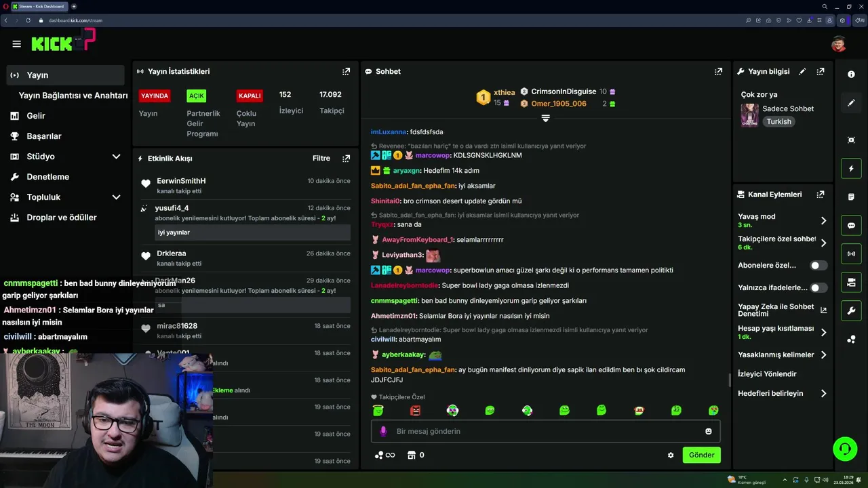Click the channel points infinity icon

coord(384,455)
